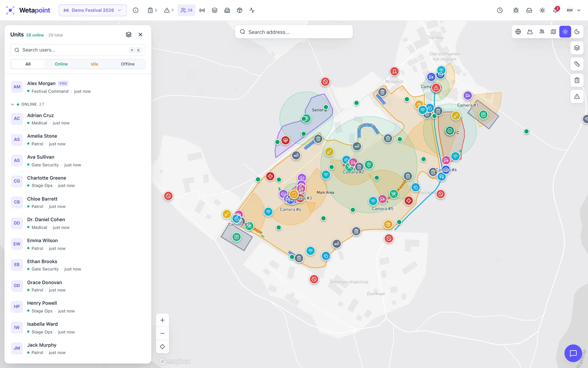Click the parking marker near Camera #1
The height and width of the screenshot is (368, 588).
(483, 115)
